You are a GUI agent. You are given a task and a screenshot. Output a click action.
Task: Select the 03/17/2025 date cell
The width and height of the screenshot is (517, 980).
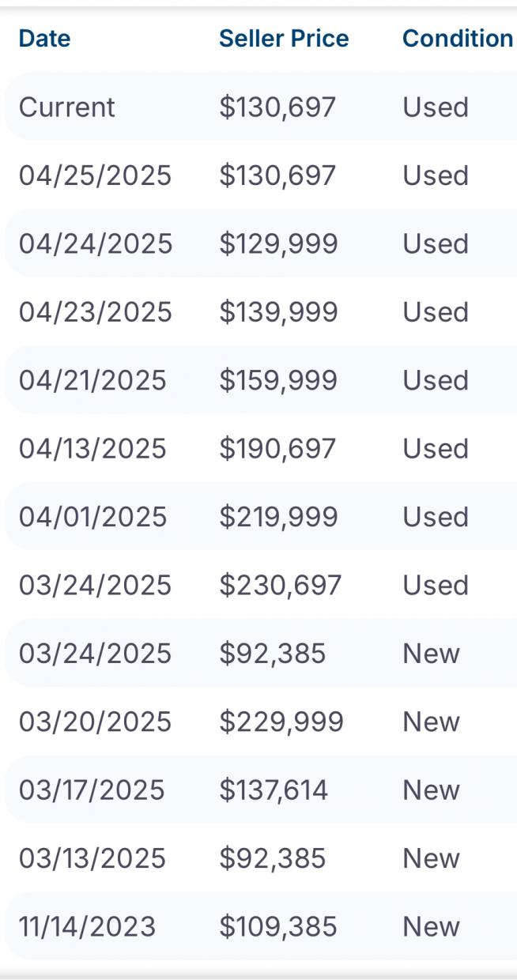92,790
